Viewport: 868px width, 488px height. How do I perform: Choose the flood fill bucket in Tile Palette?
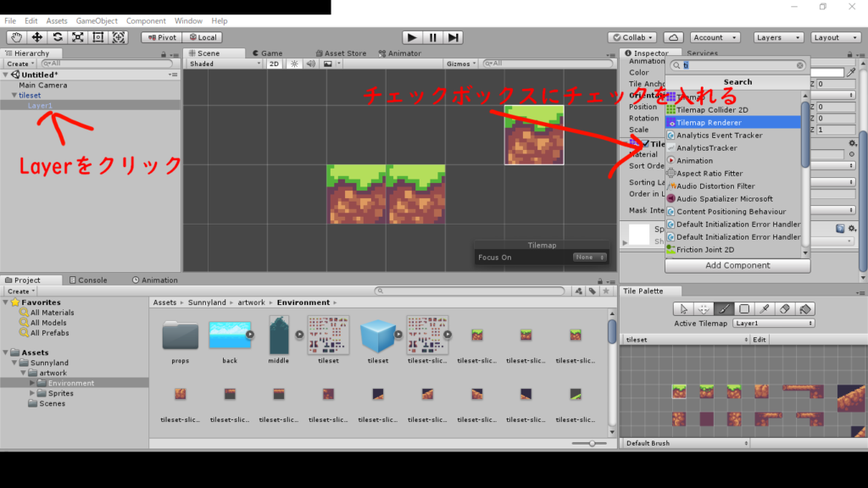coord(805,309)
